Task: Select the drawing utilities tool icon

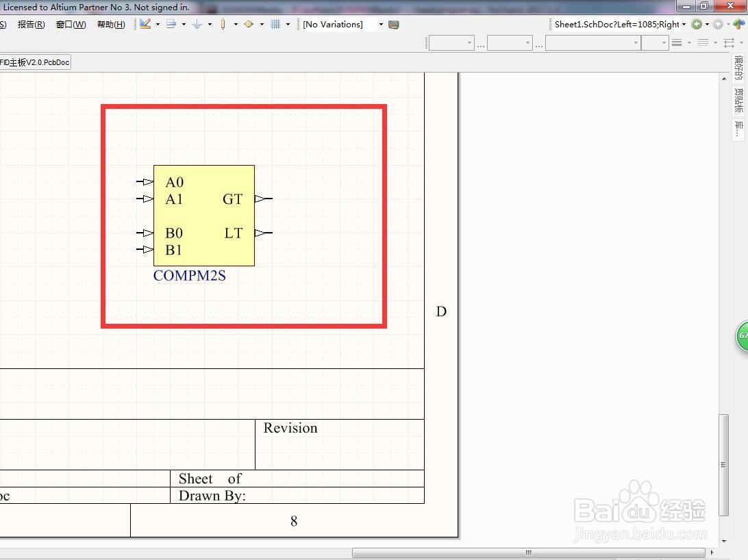Action: [145, 24]
